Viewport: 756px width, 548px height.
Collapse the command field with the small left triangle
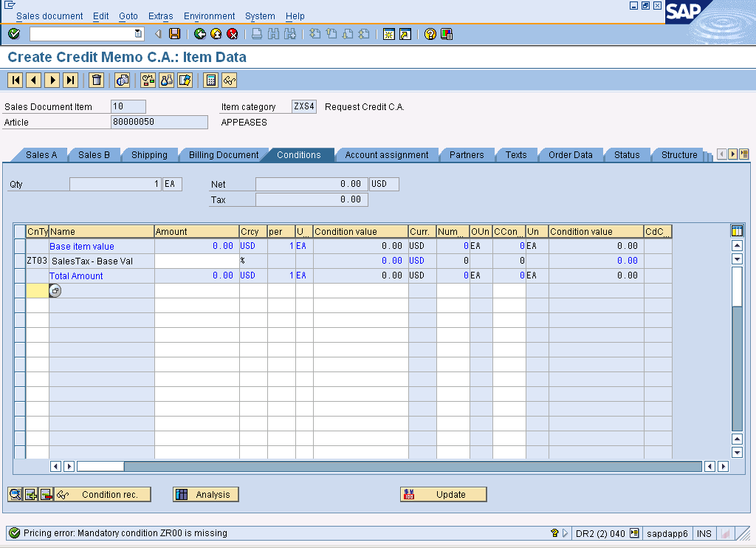(x=158, y=34)
